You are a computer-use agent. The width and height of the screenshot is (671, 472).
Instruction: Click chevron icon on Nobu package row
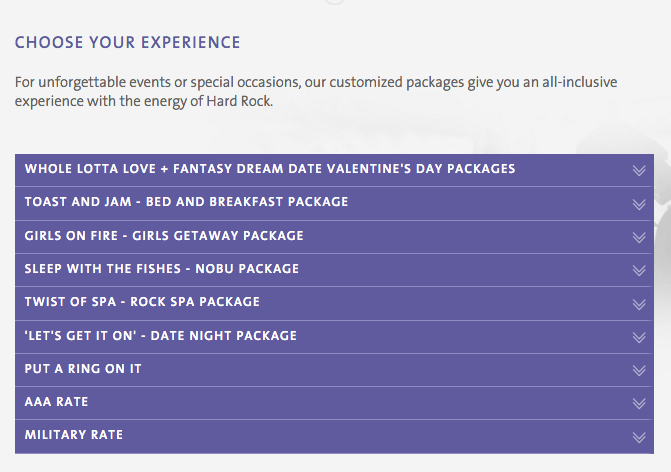click(x=639, y=270)
